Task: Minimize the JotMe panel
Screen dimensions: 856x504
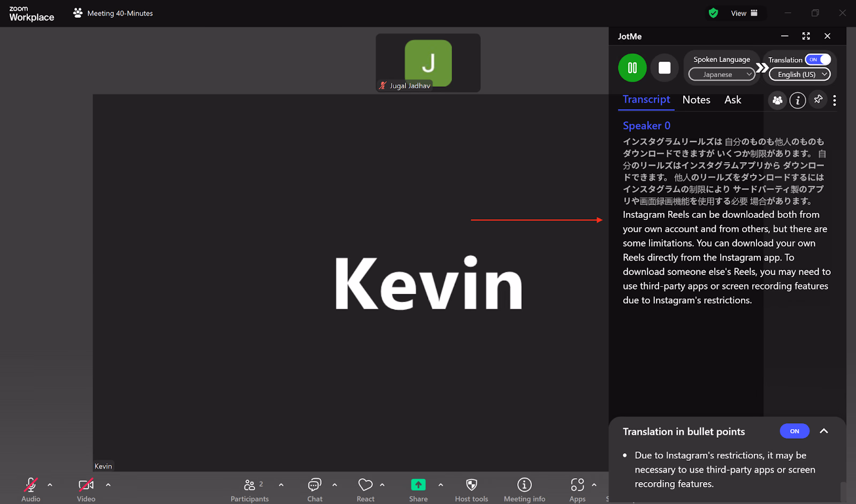Action: click(x=784, y=36)
